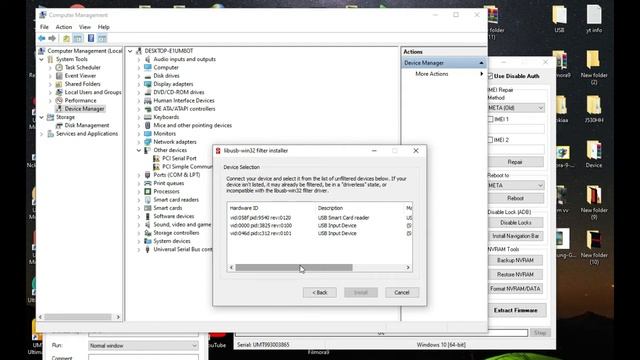Click the Disable Locks button
Image resolution: width=640 pixels, height=360 pixels.
[516, 223]
